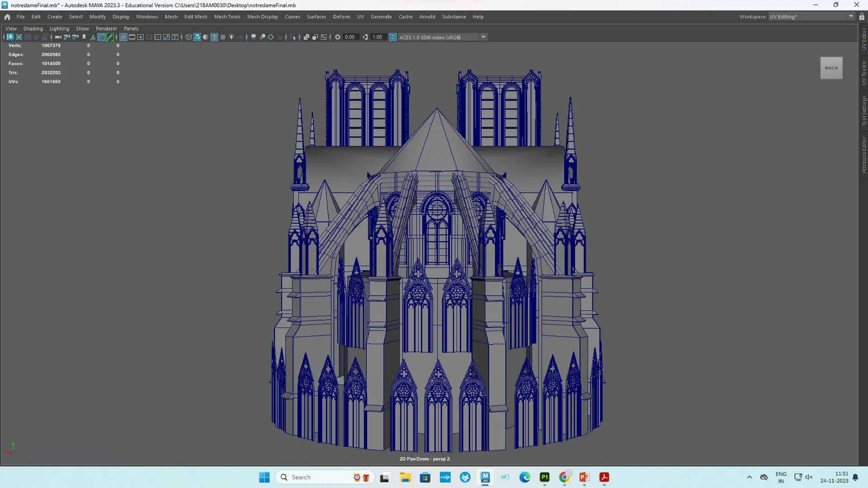Expand the Workspace selector dropdown

850,16
